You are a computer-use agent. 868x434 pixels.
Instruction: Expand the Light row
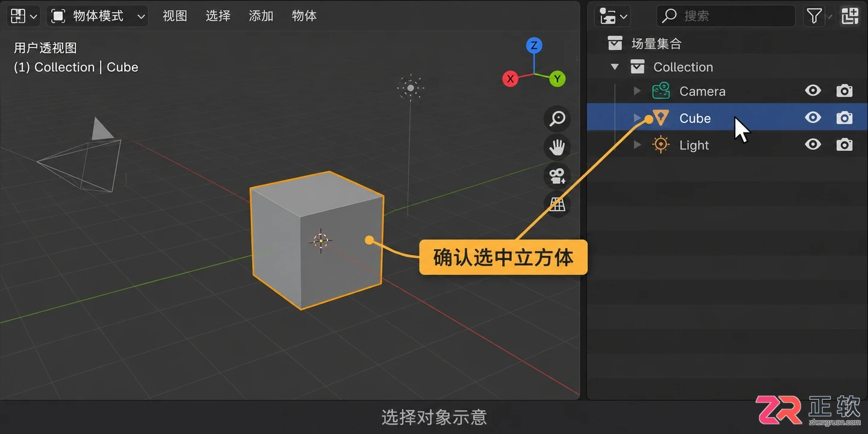(637, 145)
